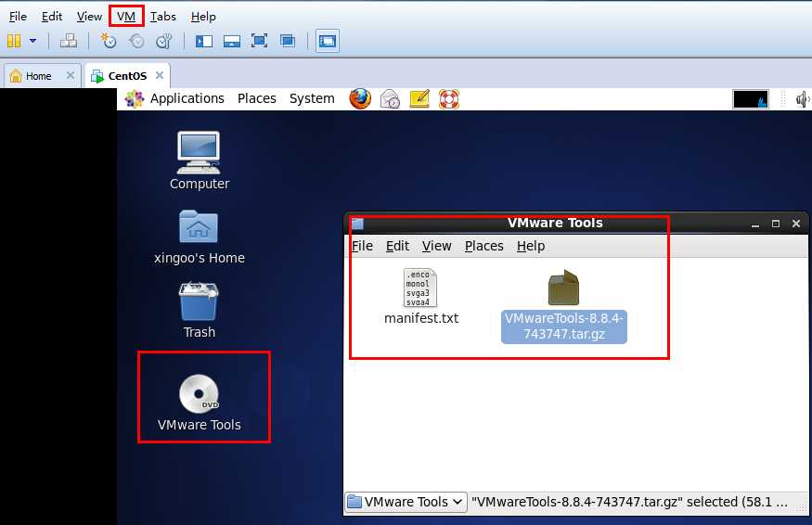Select the VMware Tools DVD icon
This screenshot has width=812, height=525.
click(200, 403)
